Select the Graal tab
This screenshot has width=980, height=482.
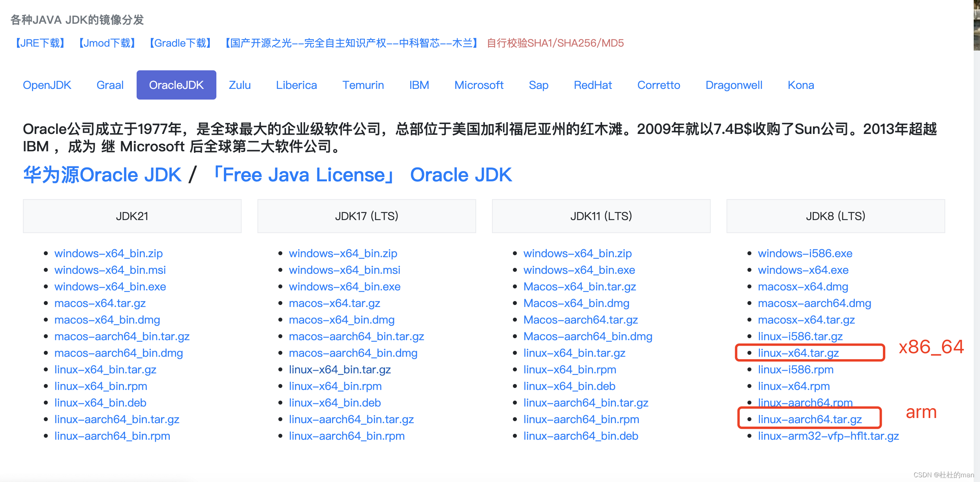click(x=110, y=85)
